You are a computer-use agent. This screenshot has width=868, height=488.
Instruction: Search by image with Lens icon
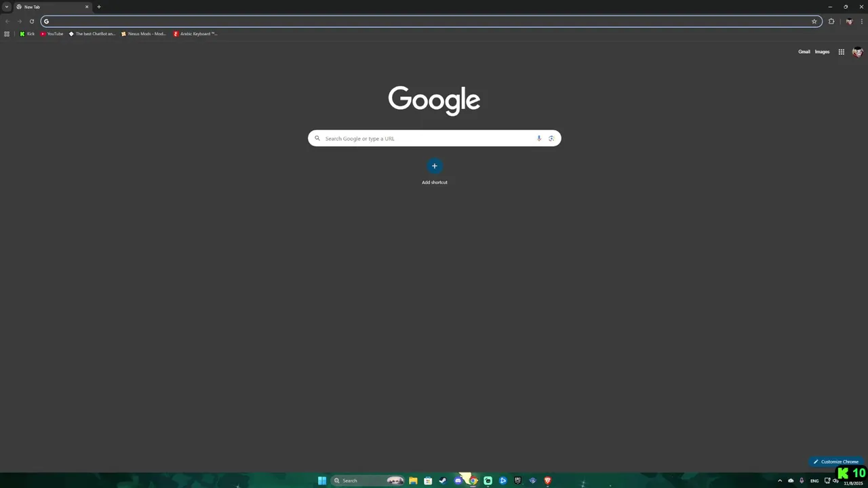coord(551,138)
